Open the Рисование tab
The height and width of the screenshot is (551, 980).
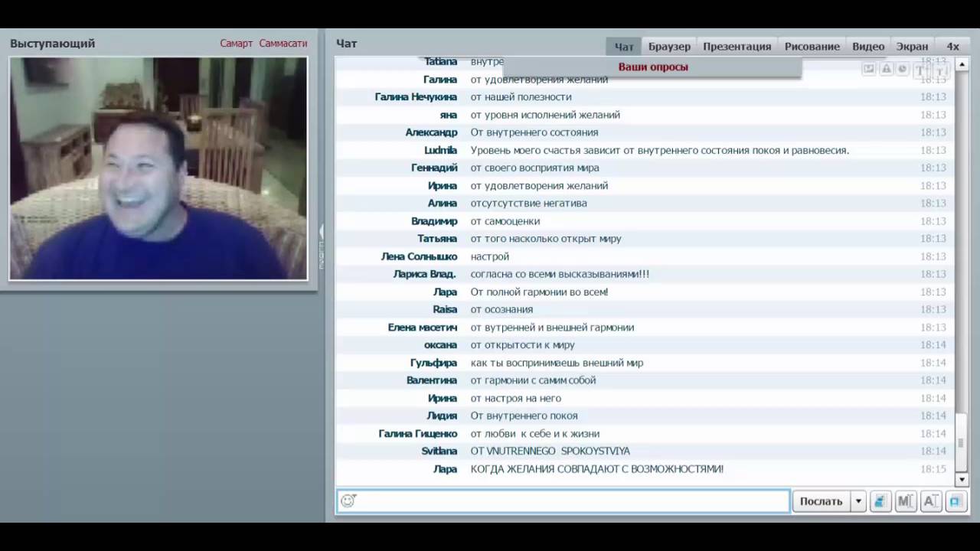tap(812, 47)
